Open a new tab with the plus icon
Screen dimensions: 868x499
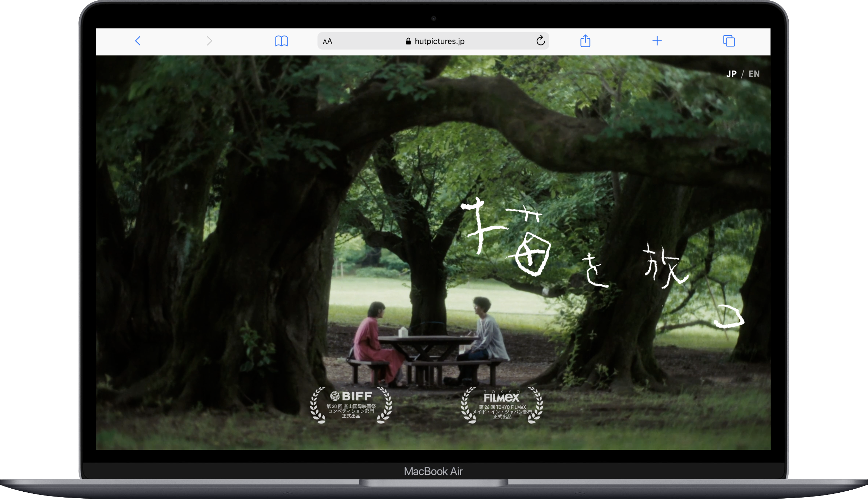(x=657, y=41)
